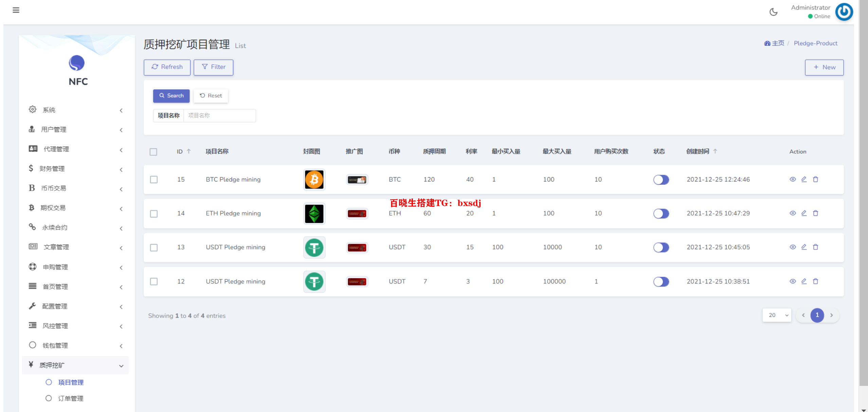Open the page size dropdown showing 20
Viewport: 868px width, 412px height.
777,315
